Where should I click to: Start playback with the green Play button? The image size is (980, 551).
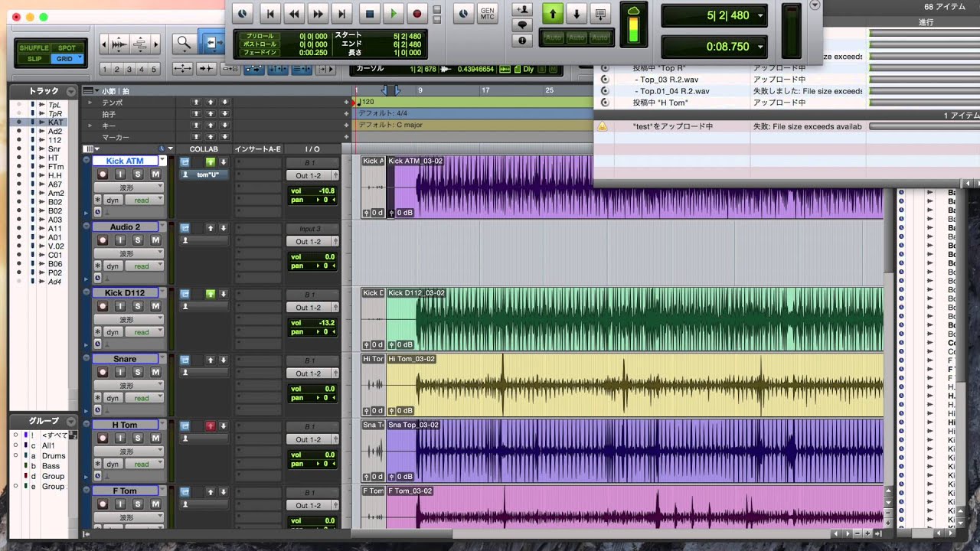[x=393, y=13]
